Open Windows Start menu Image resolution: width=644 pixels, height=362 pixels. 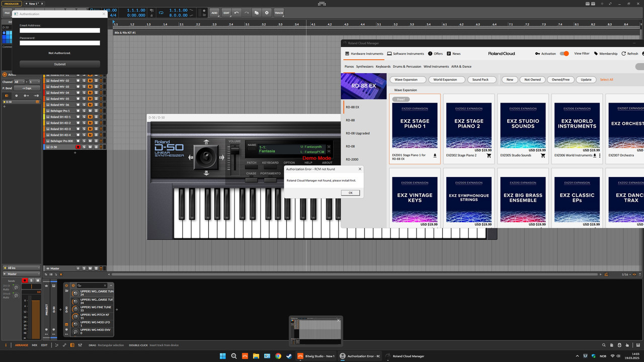coord(222,356)
